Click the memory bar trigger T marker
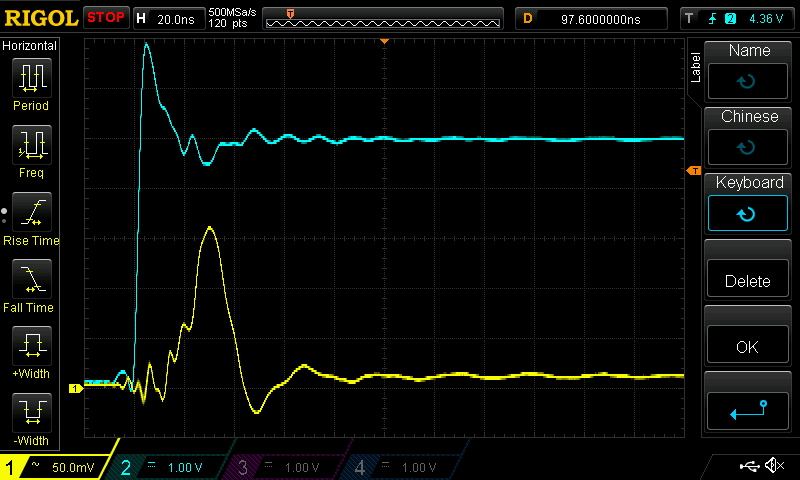The image size is (800, 480). pyautogui.click(x=290, y=14)
